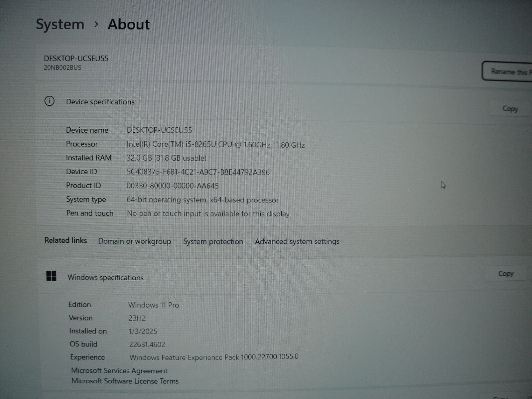Select the About breadcrumb title
Screen dimensions: 532x399
129,24
